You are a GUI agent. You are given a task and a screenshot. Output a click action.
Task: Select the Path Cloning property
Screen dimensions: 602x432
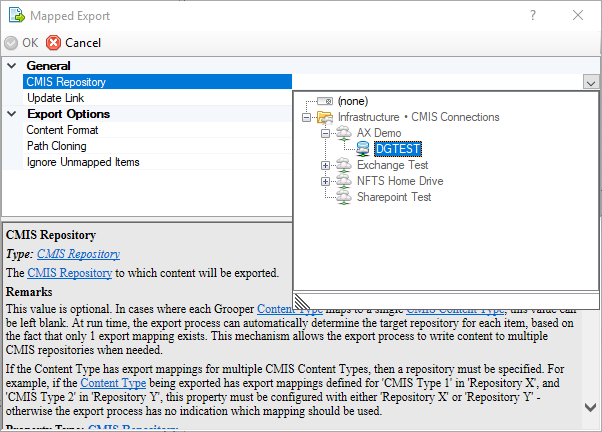tap(157, 146)
